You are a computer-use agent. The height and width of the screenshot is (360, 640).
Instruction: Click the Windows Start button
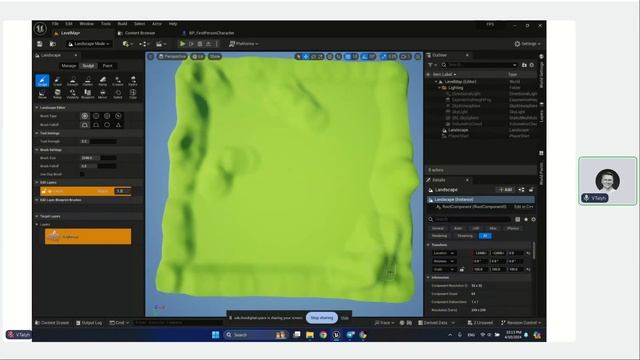coord(216,335)
